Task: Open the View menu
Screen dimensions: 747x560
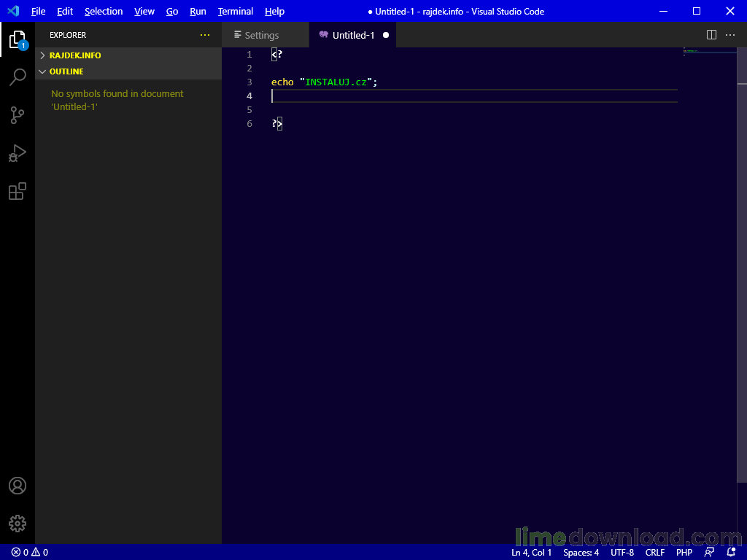Action: coord(144,12)
